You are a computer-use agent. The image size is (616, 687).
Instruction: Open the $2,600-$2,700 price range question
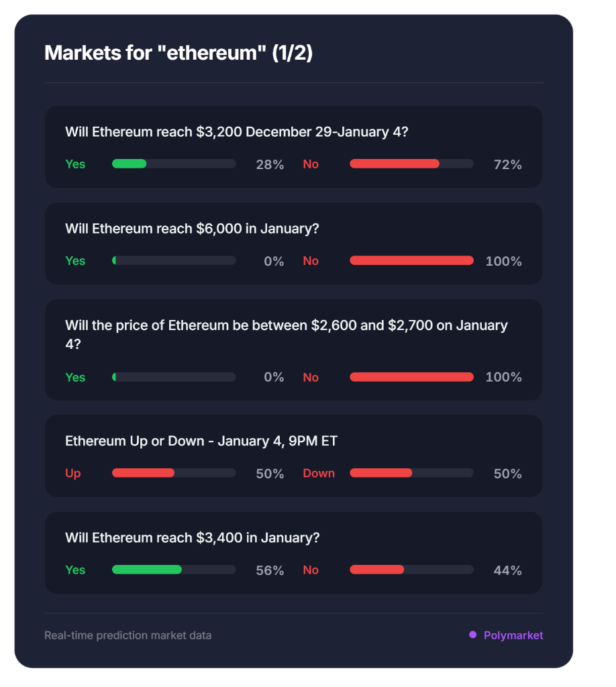(x=287, y=333)
